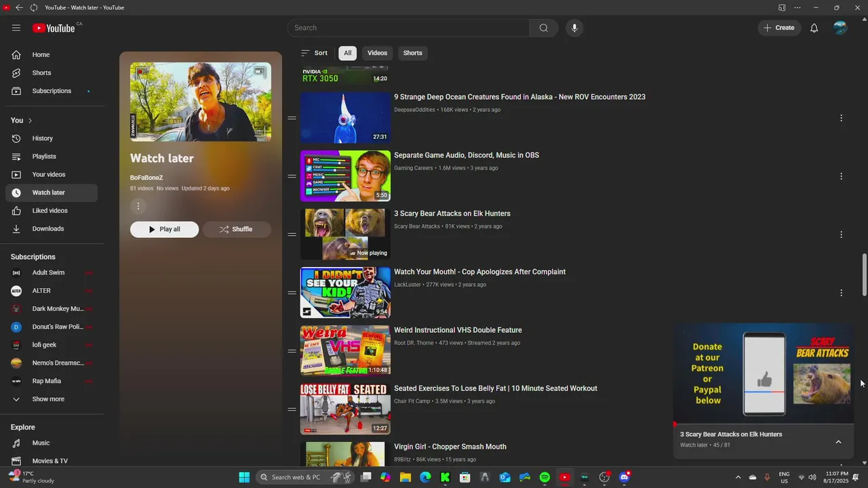Open BoFaBoneZ channel link
Screen dimensions: 868x488
click(146, 178)
